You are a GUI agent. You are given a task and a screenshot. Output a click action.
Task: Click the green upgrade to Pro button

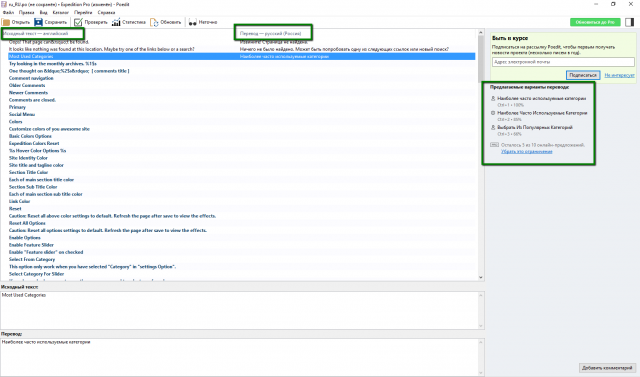(595, 22)
